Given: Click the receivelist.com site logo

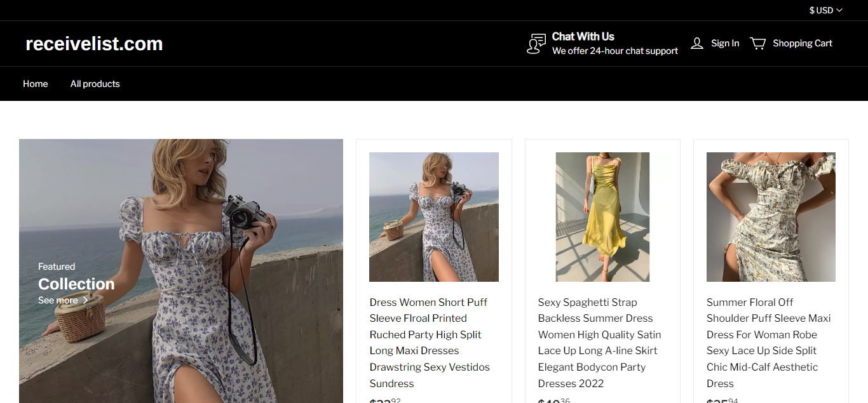Looking at the screenshot, I should [94, 44].
